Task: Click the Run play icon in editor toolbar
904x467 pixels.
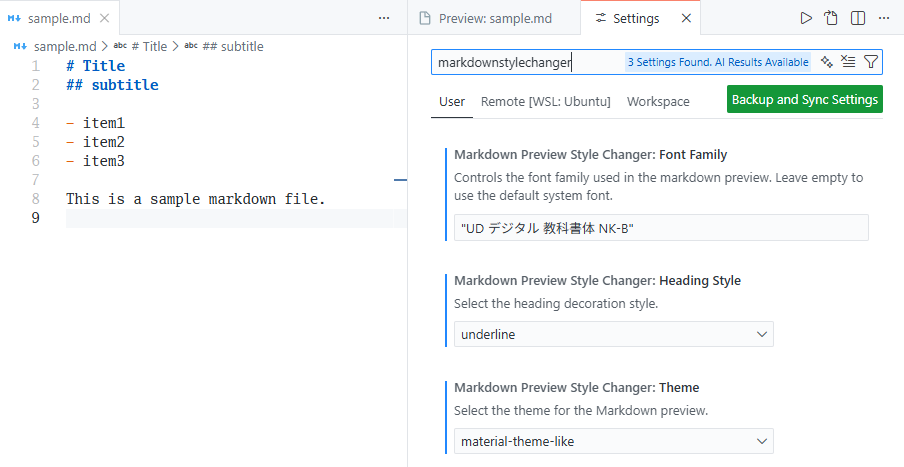Action: coord(806,18)
